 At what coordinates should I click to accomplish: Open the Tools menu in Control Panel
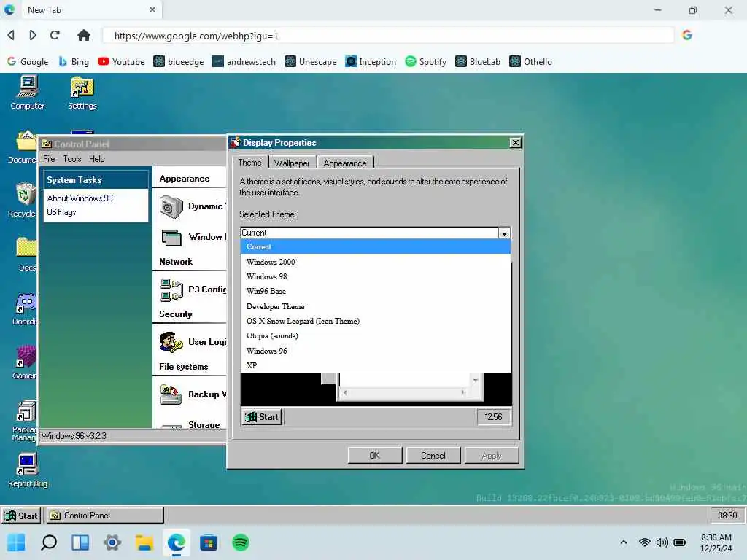pos(72,159)
